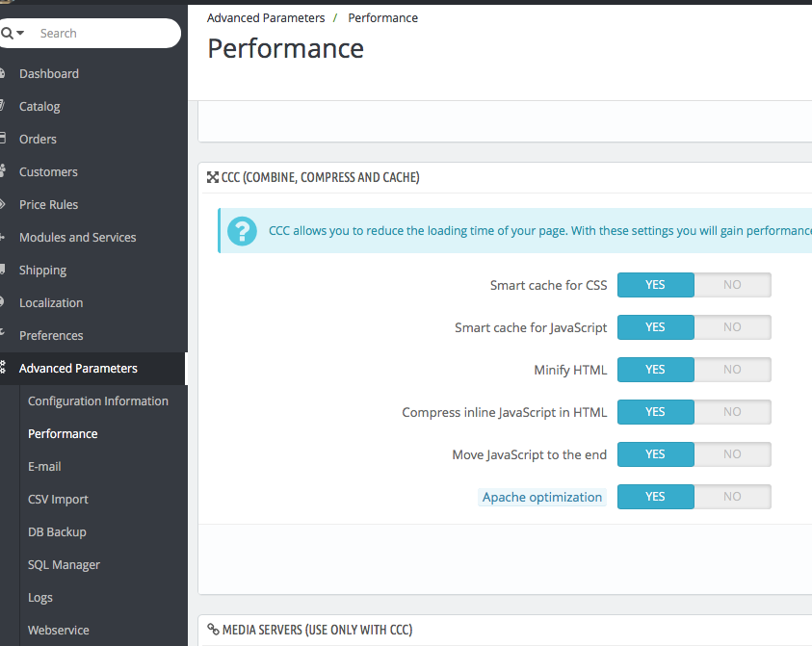Click the CCC info question mark icon
This screenshot has height=646, width=812.
[242, 231]
